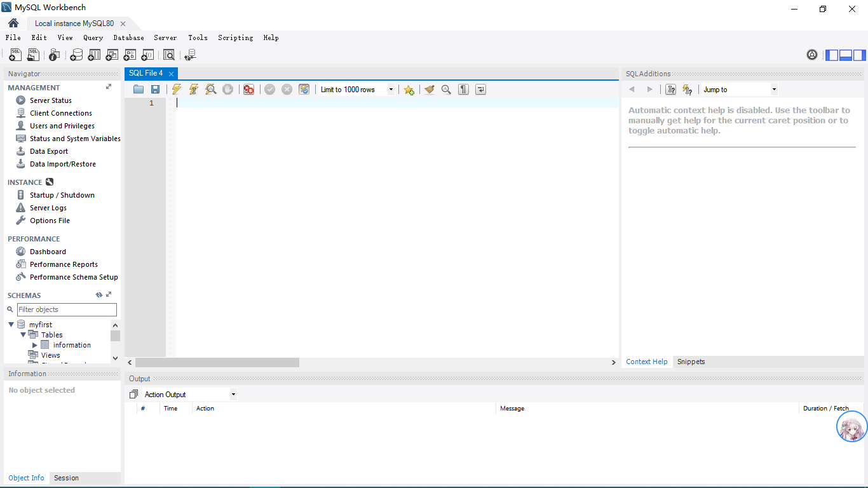Screen dimensions: 868x488
Task: Create a new schema from main toolbar
Action: (76, 55)
